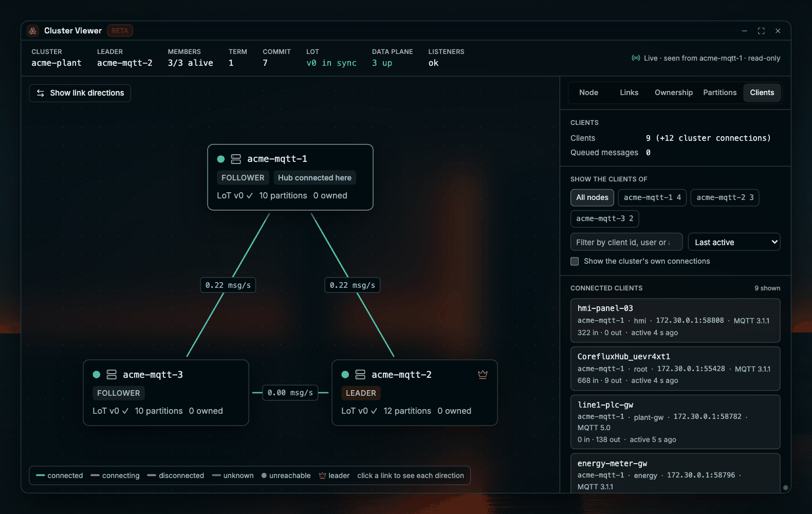The height and width of the screenshot is (514, 812).
Task: Click the v0 in sync LOT value
Action: (x=331, y=63)
